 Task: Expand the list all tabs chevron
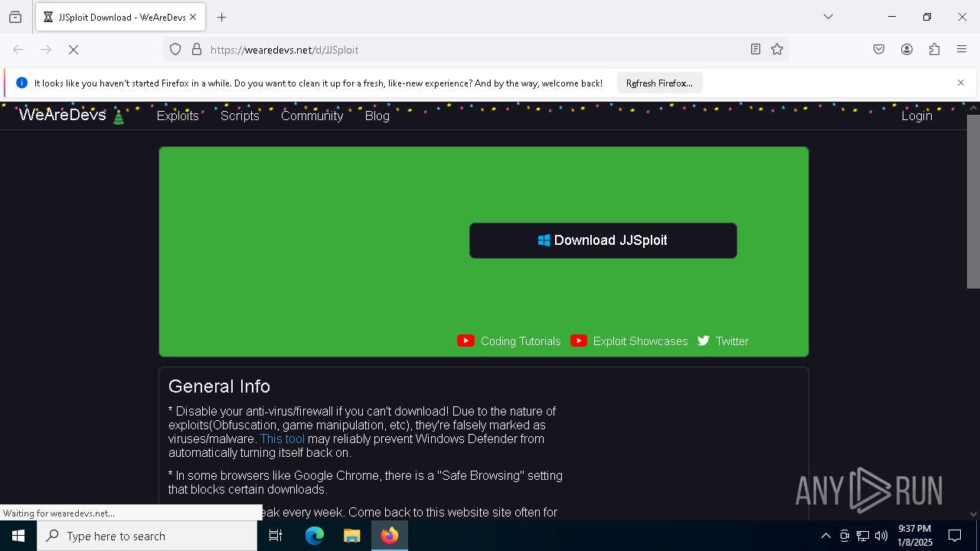click(828, 17)
